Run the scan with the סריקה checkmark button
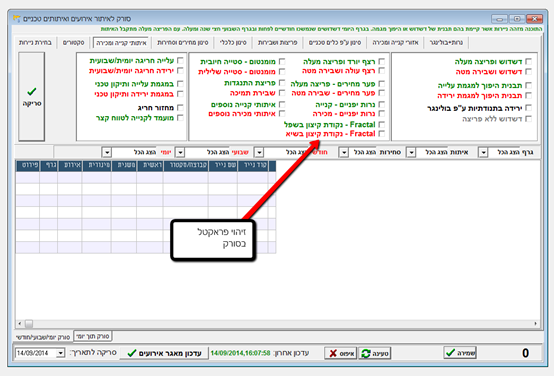Viewport: 554px width, 376px height. (31, 96)
